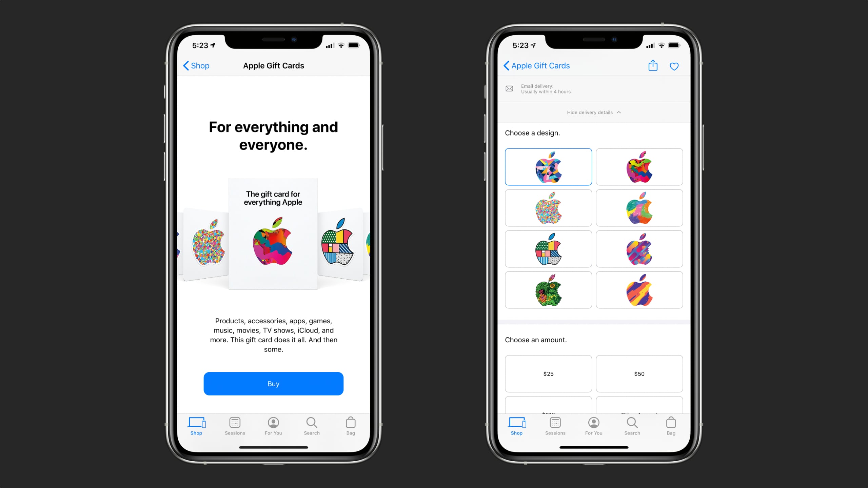Click the Buy button on left screen
The width and height of the screenshot is (868, 488).
pos(273,383)
